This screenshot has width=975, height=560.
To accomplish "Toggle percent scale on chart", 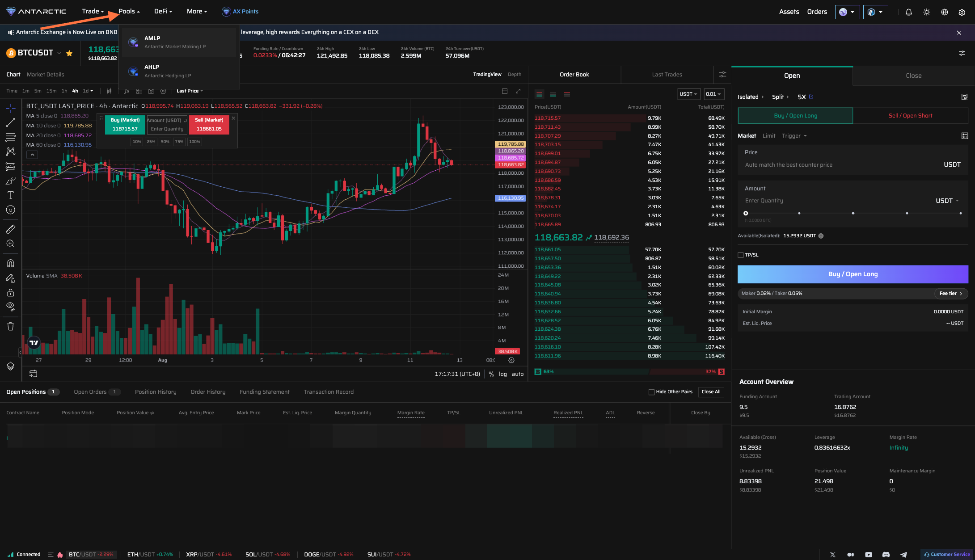I will (x=491, y=374).
